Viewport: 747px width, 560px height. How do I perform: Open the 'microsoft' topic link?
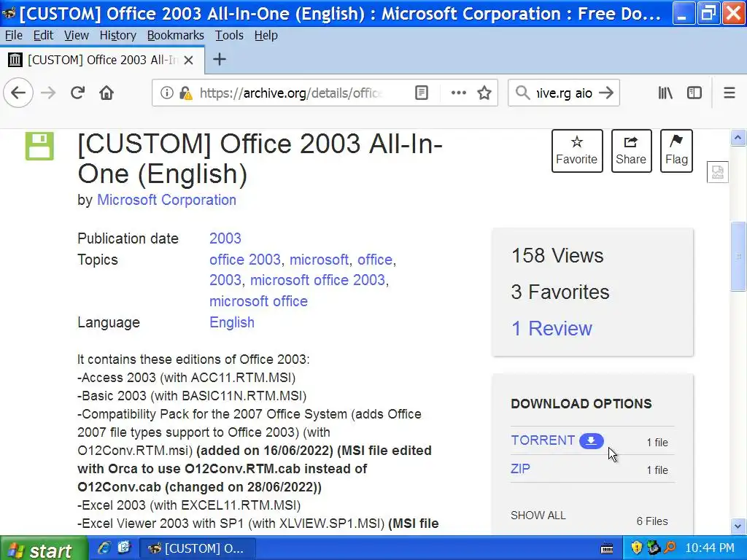(320, 260)
